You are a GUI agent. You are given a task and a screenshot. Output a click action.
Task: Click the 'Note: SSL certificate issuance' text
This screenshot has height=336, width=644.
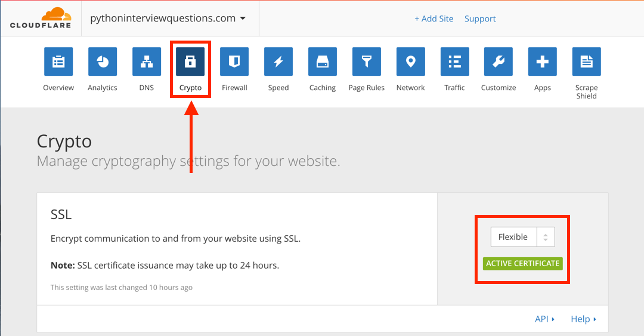(165, 266)
